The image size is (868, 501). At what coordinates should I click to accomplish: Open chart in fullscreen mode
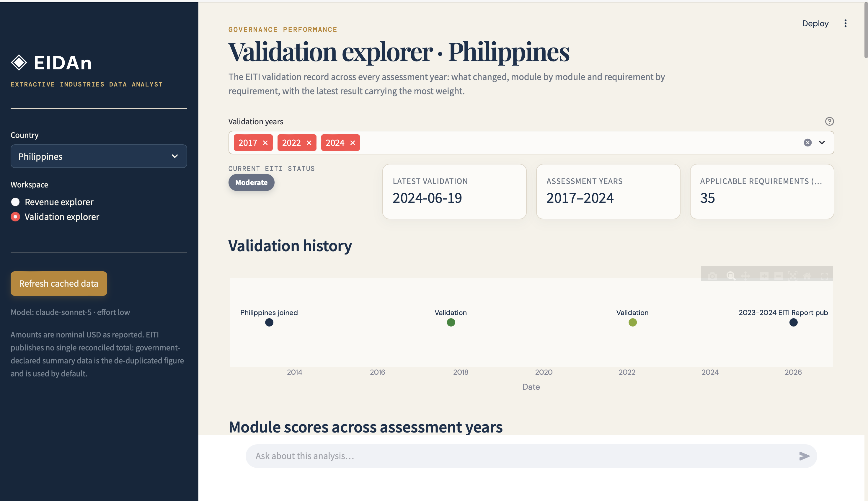[x=825, y=276]
